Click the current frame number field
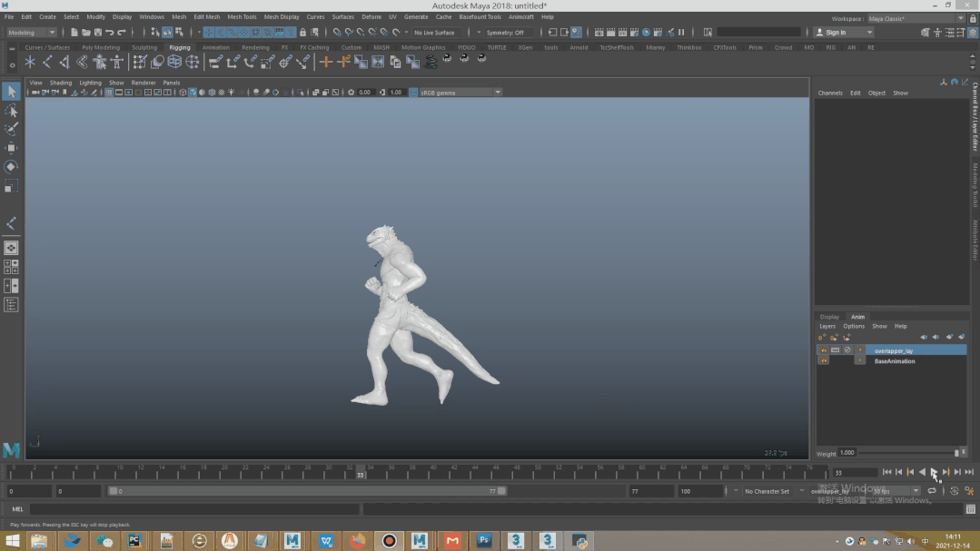980x551 pixels. tap(855, 473)
